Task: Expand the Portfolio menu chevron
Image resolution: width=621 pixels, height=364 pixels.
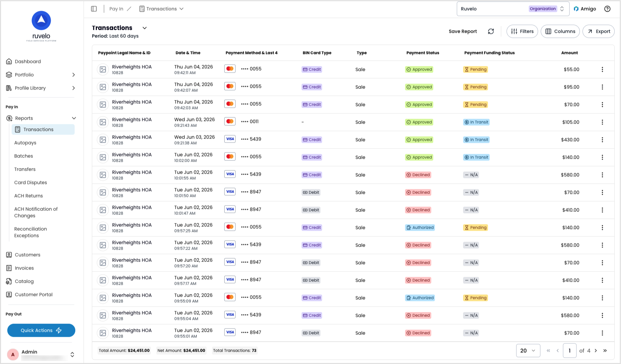Action: (73, 75)
